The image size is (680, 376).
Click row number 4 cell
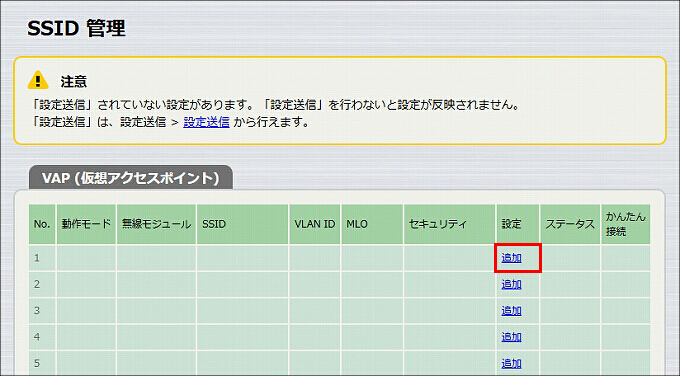coord(42,337)
